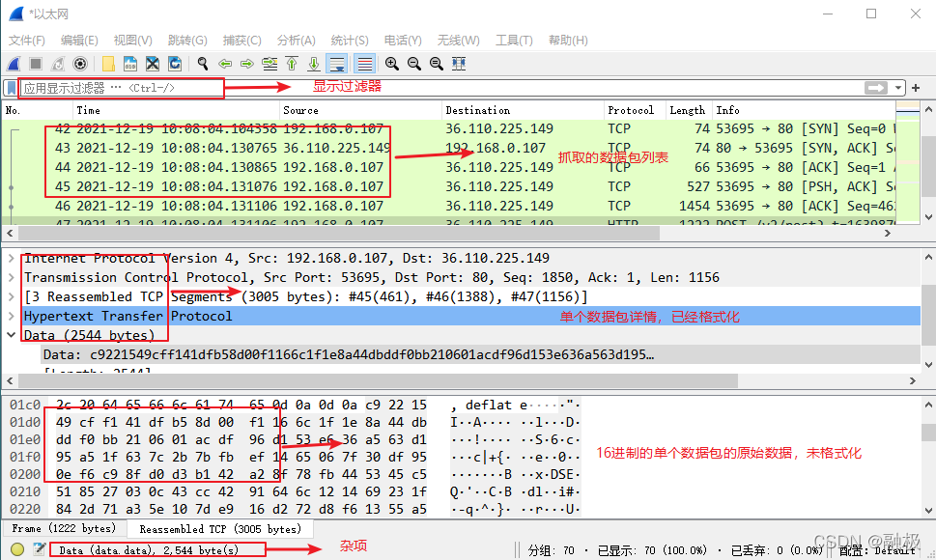This screenshot has width=936, height=560.
Task: Click hex pane vertical scrollbar down arrow
Action: point(928,511)
